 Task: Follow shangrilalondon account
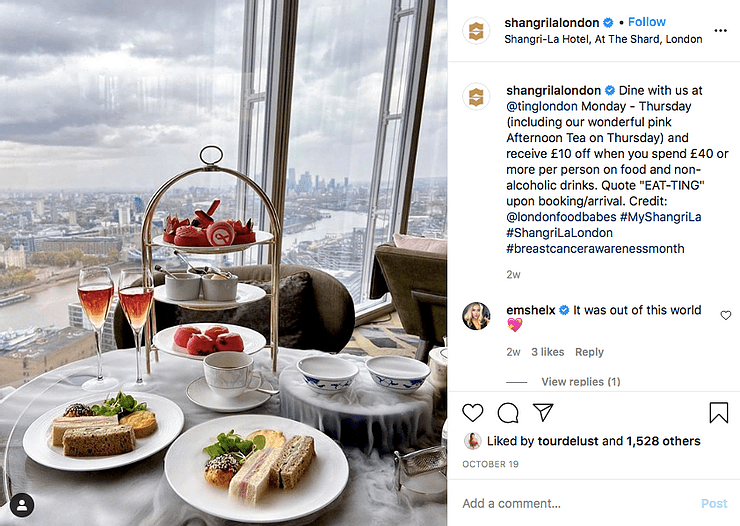pos(647,22)
